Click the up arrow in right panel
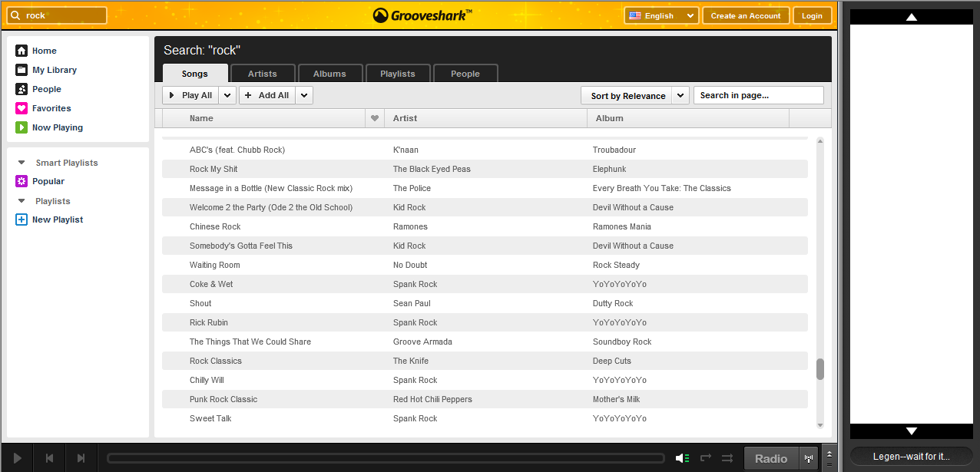 click(x=912, y=17)
